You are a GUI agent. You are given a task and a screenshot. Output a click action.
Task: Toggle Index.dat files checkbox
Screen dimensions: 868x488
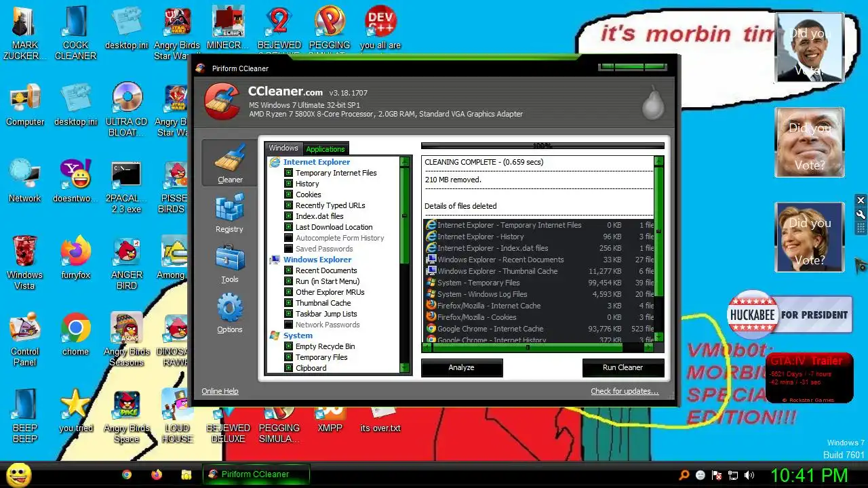[x=288, y=216]
